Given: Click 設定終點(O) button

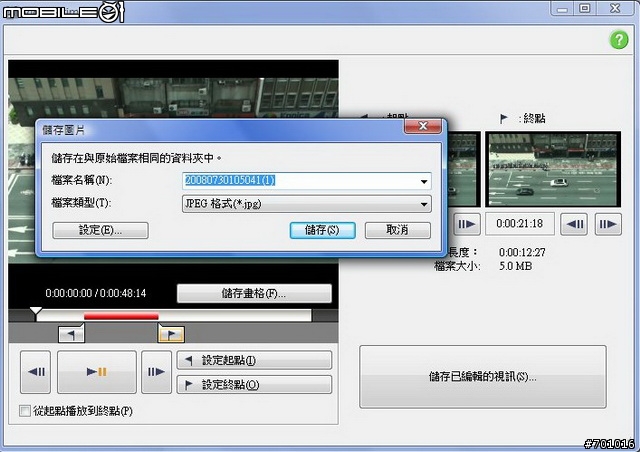Looking at the screenshot, I should tap(254, 385).
